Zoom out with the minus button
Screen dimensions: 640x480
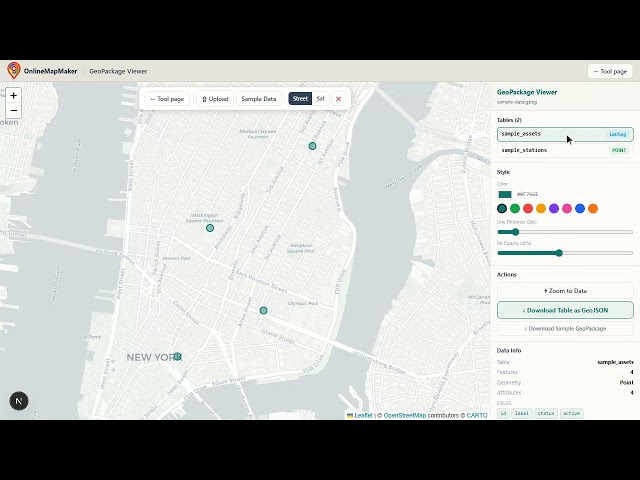pyautogui.click(x=13, y=110)
